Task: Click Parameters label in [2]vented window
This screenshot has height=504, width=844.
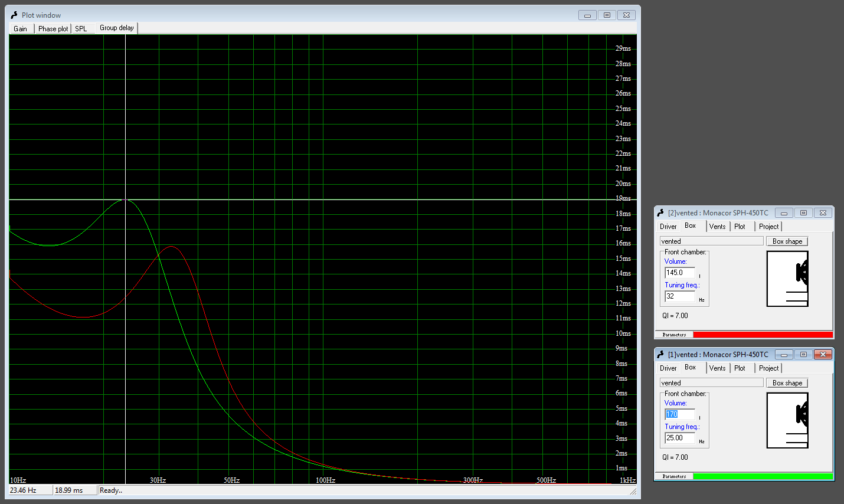Action: [674, 335]
